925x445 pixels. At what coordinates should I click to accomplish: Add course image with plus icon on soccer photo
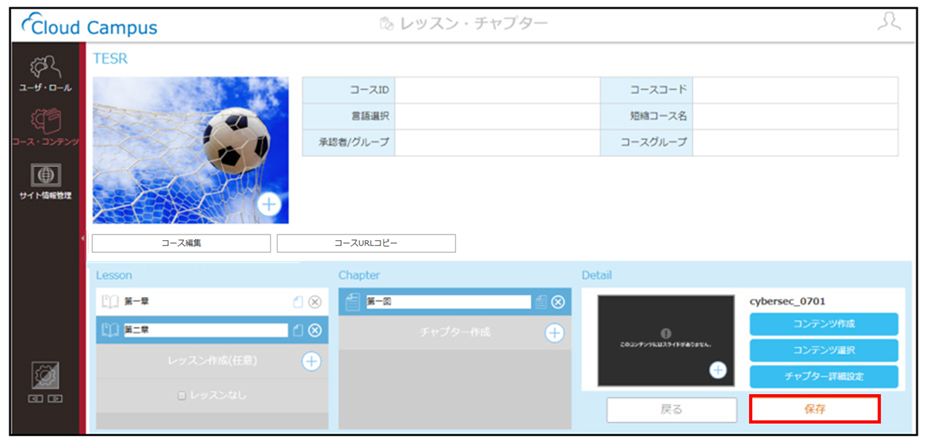(270, 204)
